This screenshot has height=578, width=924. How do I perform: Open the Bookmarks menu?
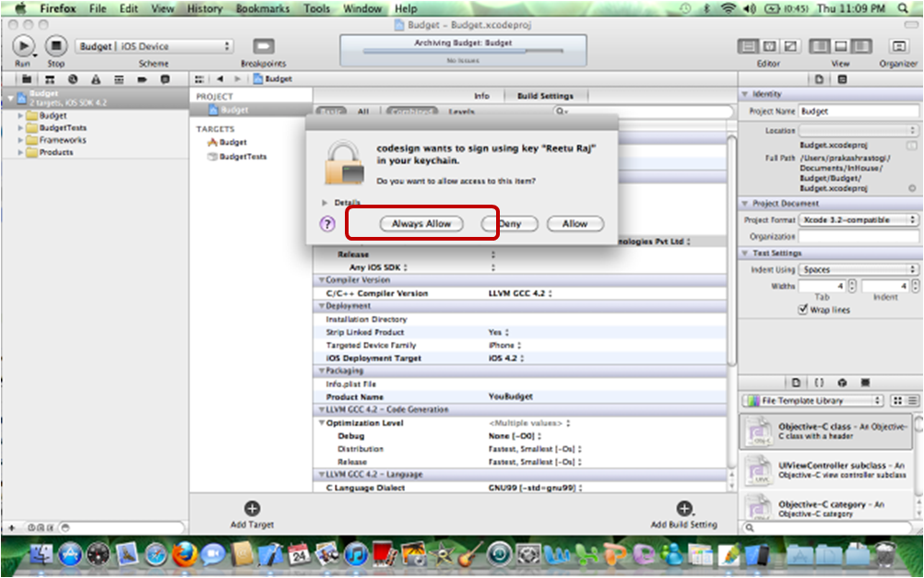pos(263,8)
